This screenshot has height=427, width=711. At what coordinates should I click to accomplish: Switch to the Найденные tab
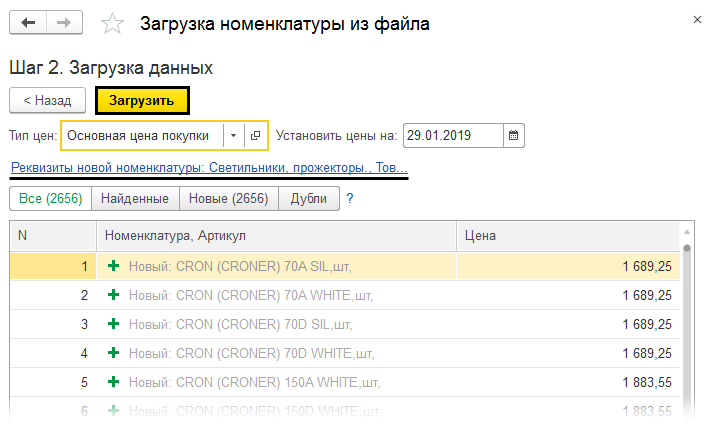click(x=135, y=199)
